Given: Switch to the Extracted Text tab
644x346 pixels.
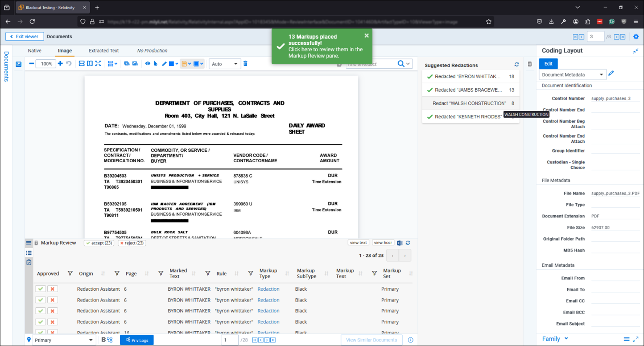Looking at the screenshot, I should tap(103, 51).
